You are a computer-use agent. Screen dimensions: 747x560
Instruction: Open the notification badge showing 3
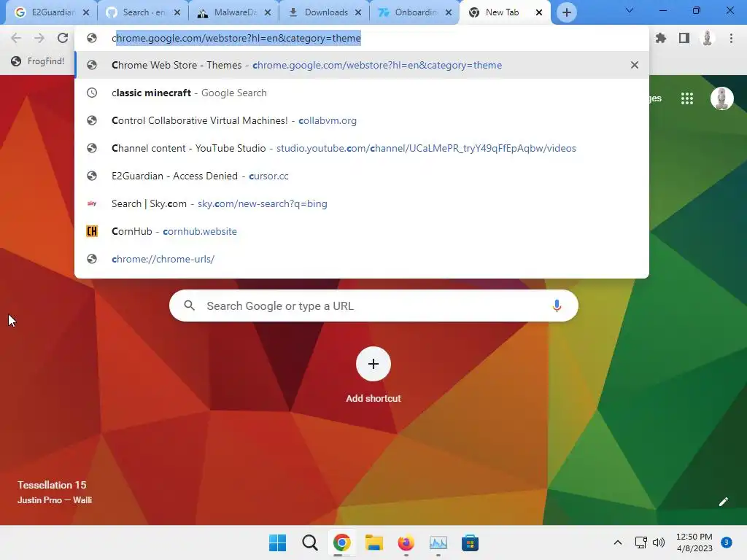click(726, 542)
